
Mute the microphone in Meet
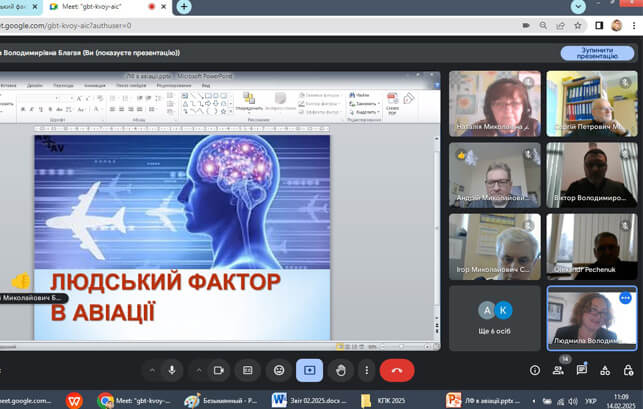tap(172, 369)
